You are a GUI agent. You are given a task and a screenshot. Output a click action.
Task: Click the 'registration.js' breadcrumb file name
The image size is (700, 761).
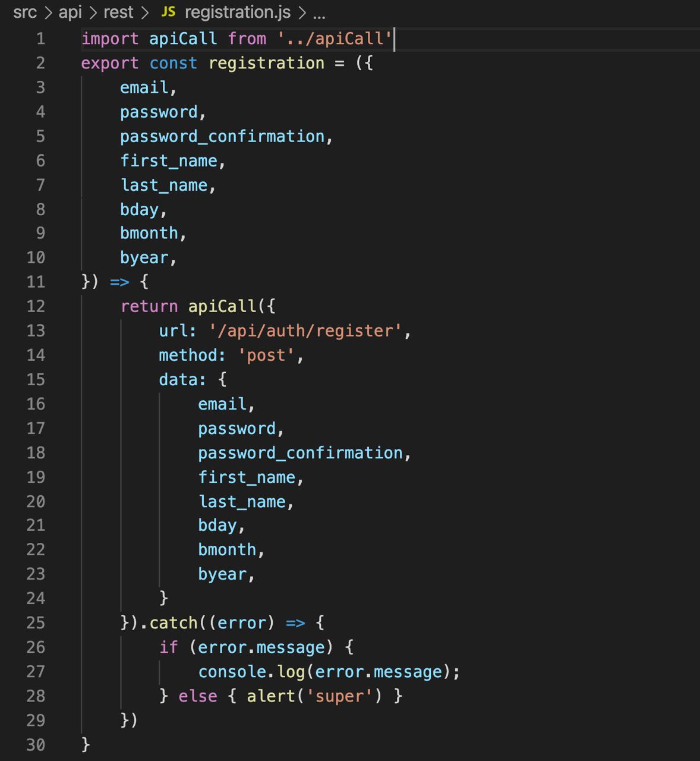click(238, 12)
